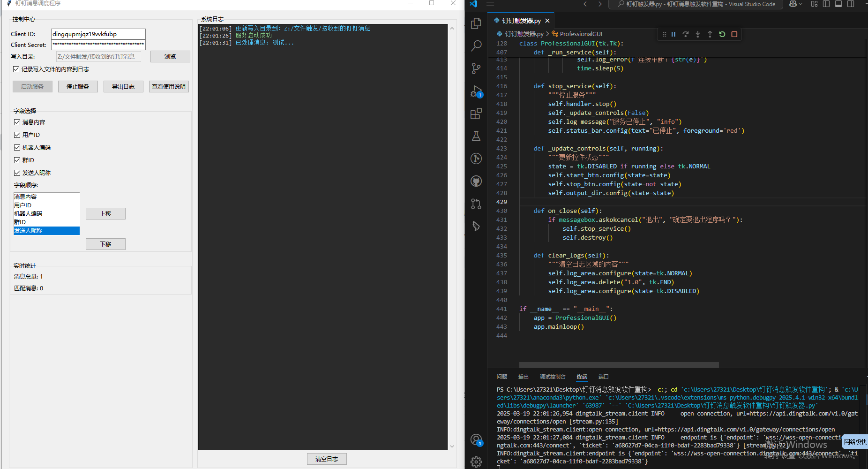
Task: Open the VS Code hamburger menu
Action: [490, 4]
